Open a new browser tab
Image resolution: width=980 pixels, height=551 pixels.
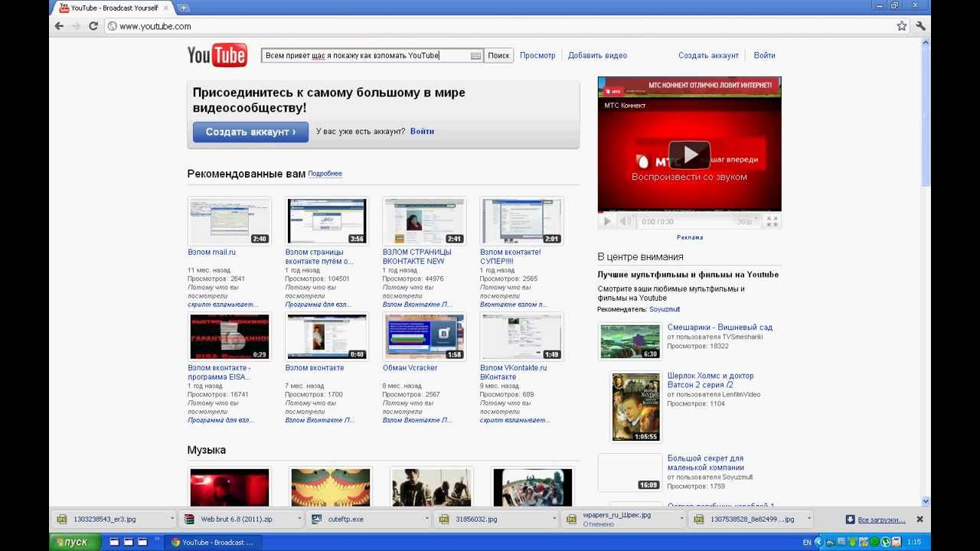tap(184, 8)
